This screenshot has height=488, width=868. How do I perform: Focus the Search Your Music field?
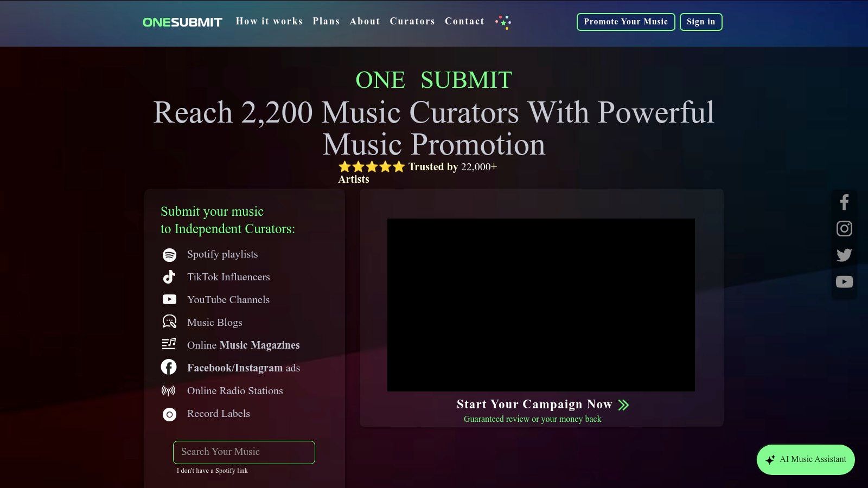coord(244,452)
